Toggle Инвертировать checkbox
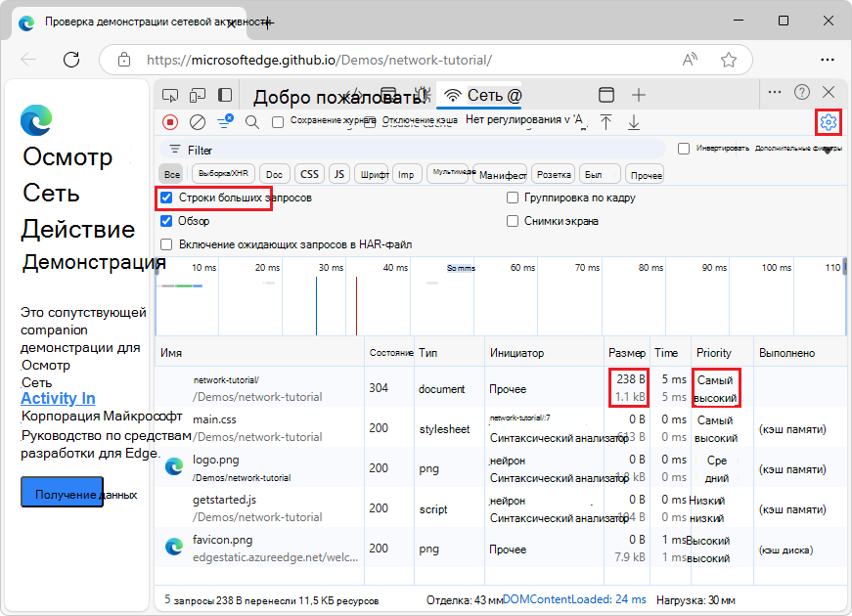The height and width of the screenshot is (616, 852). pos(684,149)
